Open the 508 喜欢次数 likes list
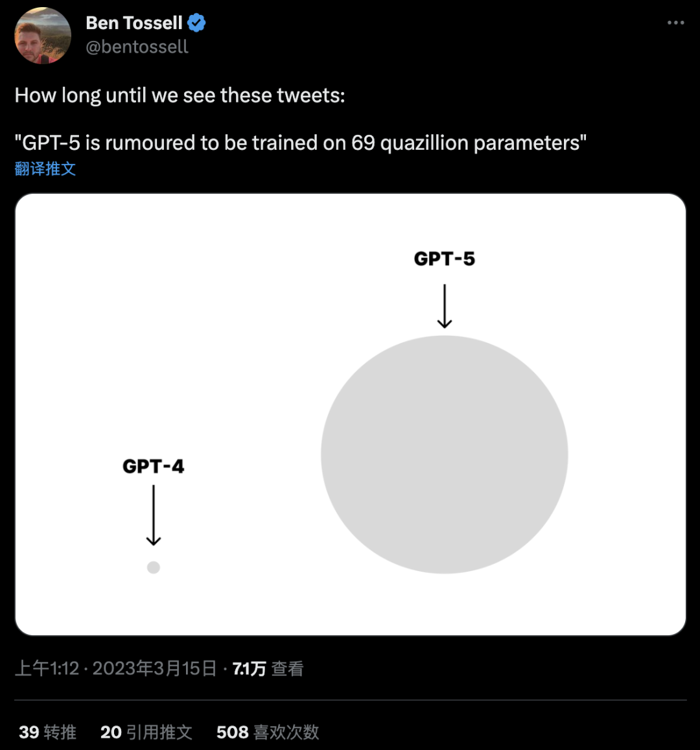Image resolution: width=700 pixels, height=750 pixels. (268, 732)
